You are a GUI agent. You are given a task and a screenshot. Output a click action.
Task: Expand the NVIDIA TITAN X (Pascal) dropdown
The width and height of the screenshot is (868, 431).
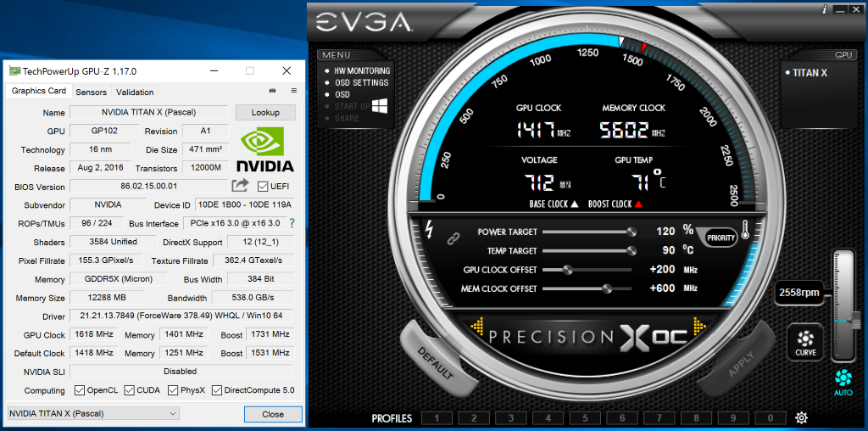93,413
